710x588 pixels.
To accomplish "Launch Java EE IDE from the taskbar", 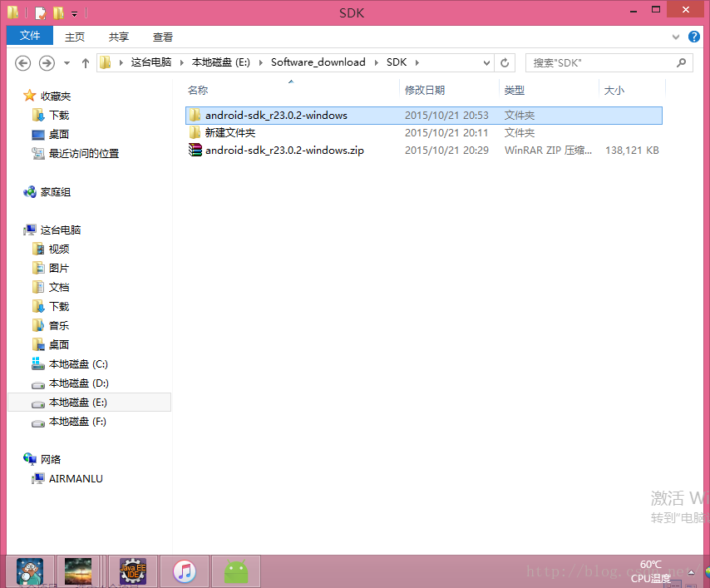I will [x=132, y=571].
